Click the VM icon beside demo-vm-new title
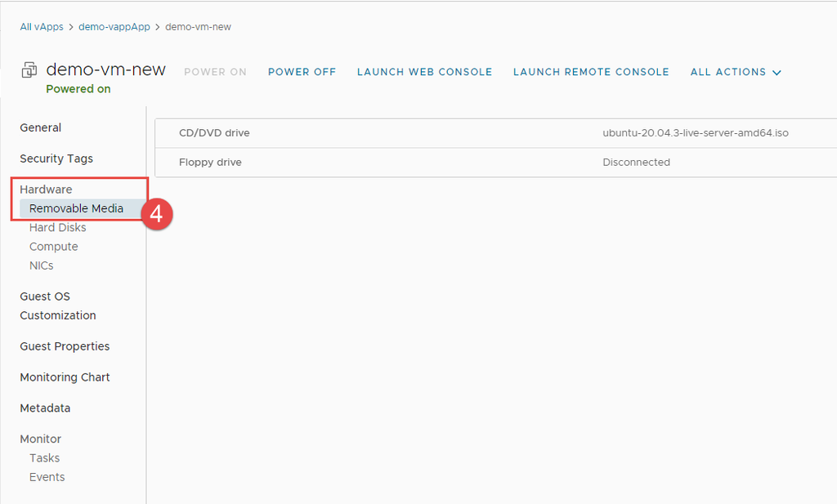Image resolution: width=837 pixels, height=504 pixels. (x=29, y=70)
